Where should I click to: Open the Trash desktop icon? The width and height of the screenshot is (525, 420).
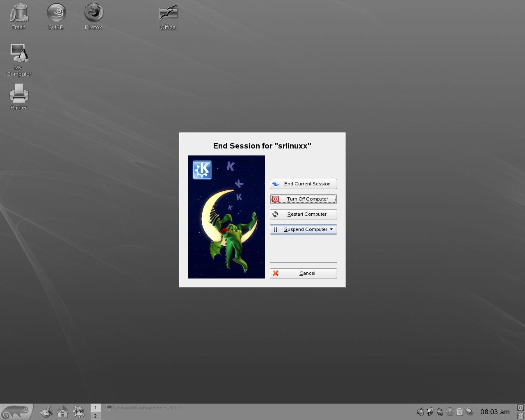pos(18,17)
